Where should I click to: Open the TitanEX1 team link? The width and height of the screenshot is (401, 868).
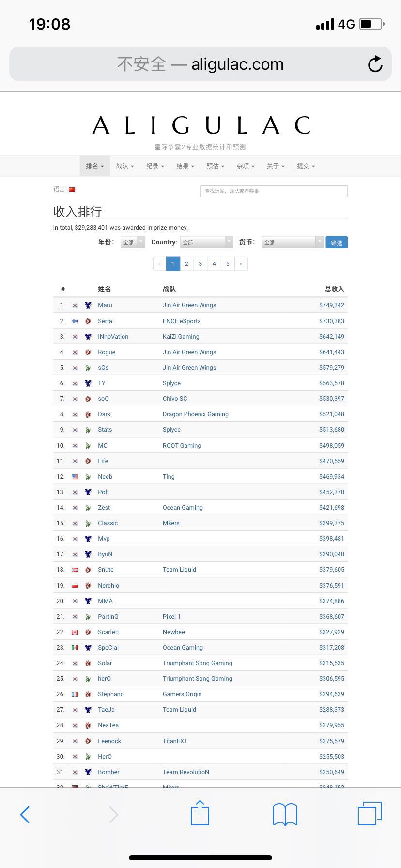point(175,741)
